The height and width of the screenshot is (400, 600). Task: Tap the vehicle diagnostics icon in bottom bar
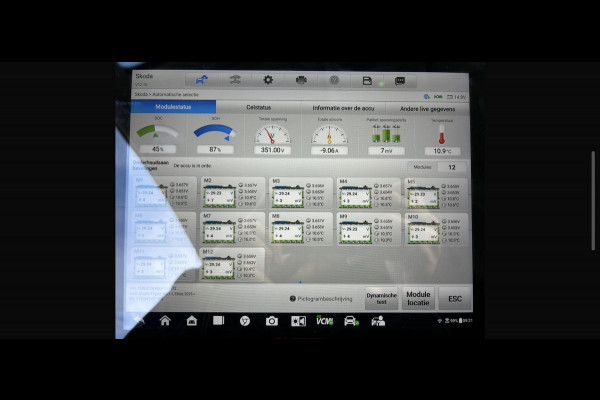[351, 321]
